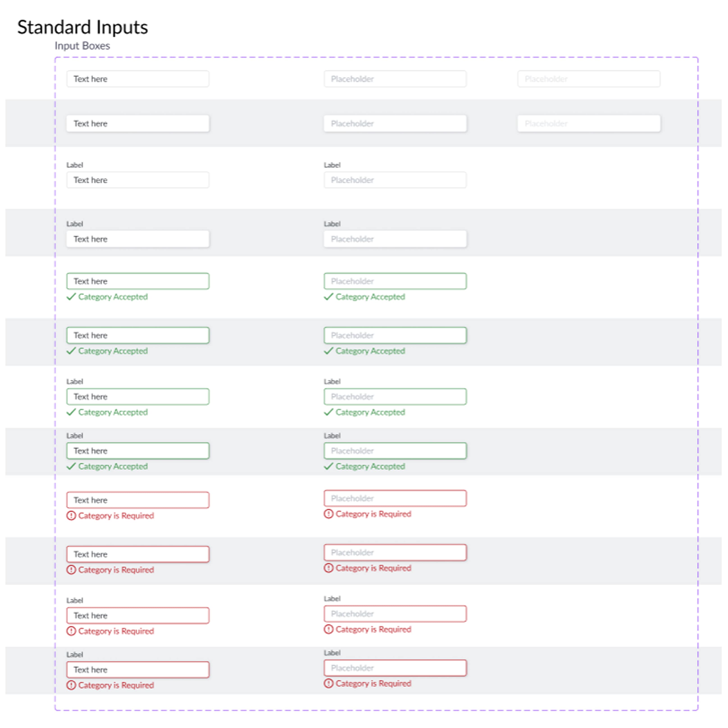Click checkmark icon under last green 'Text here' input
728x728 pixels.
tap(71, 466)
